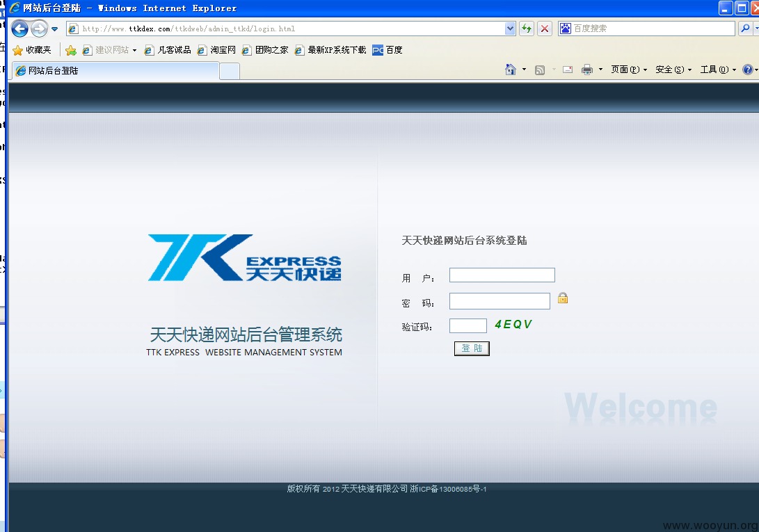Click the 天天快递网站后台系统登陆 heading
759x532 pixels.
pyautogui.click(x=464, y=241)
